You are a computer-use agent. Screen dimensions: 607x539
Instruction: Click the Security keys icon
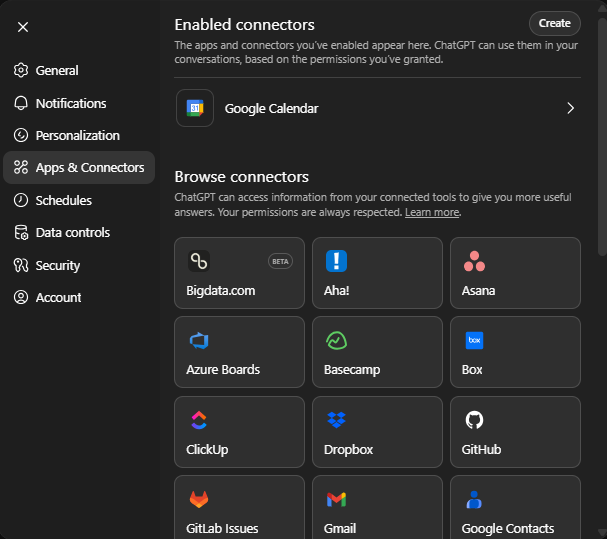pos(21,265)
